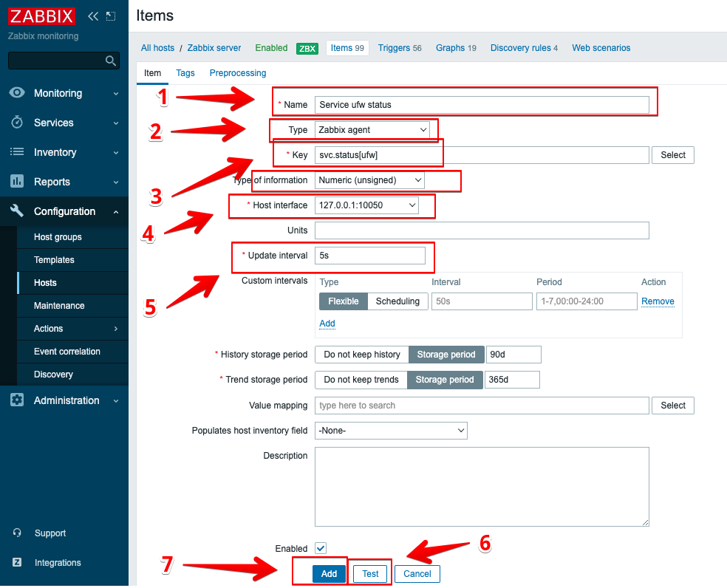Click Select button next to Value mapping
Image resolution: width=727 pixels, height=588 pixels.
pyautogui.click(x=673, y=406)
